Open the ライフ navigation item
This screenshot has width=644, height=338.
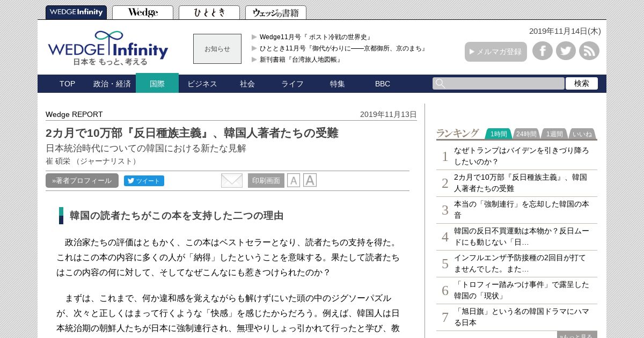[292, 84]
